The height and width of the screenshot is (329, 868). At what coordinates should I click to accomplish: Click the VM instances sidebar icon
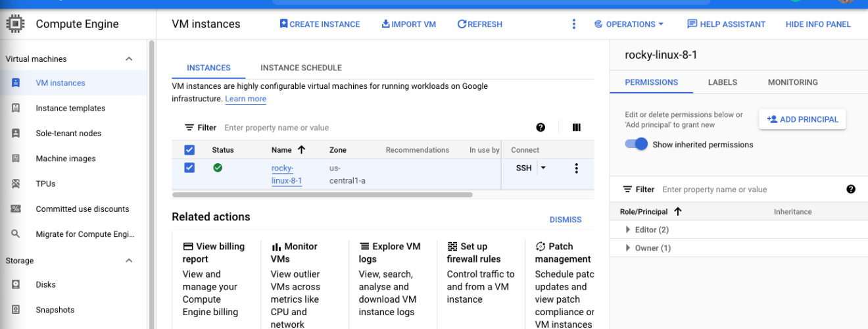click(16, 83)
